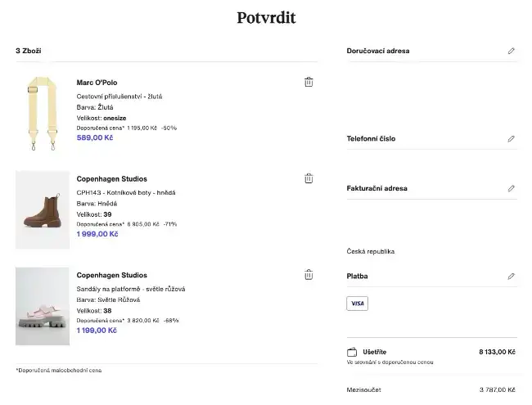Image resolution: width=532 pixels, height=405 pixels.
Task: Edit the Platba payment method pencil icon
Action: pyautogui.click(x=511, y=277)
